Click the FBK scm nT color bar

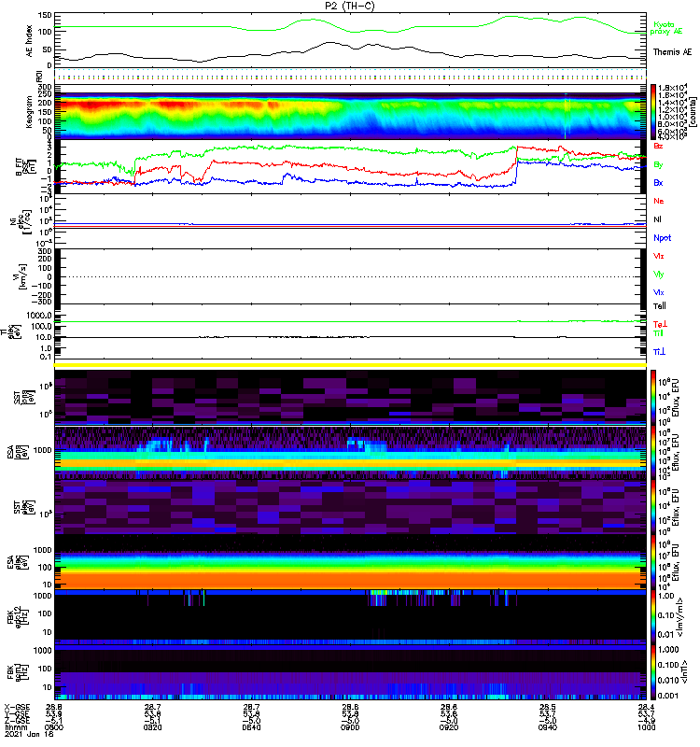[x=652, y=671]
